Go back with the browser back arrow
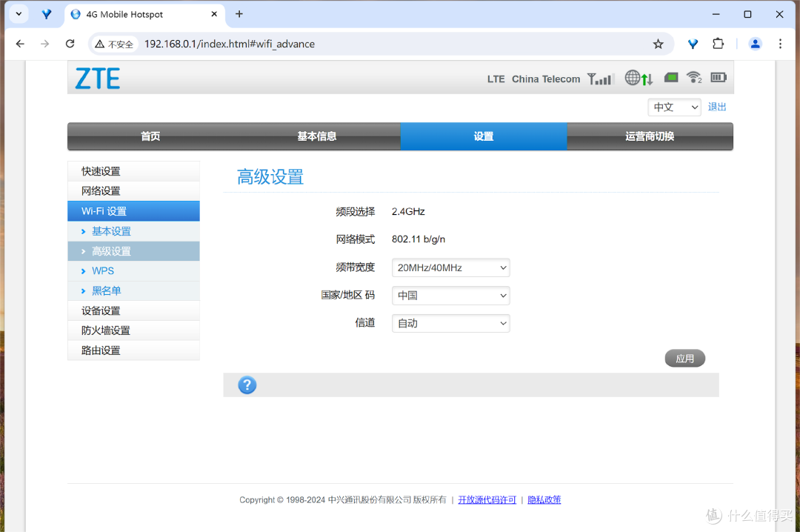 coord(20,44)
